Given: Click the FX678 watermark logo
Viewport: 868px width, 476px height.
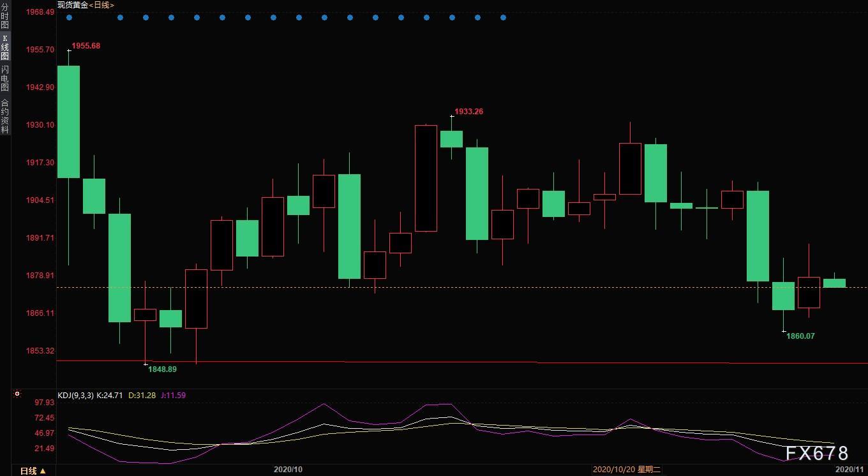Looking at the screenshot, I should coord(816,453).
